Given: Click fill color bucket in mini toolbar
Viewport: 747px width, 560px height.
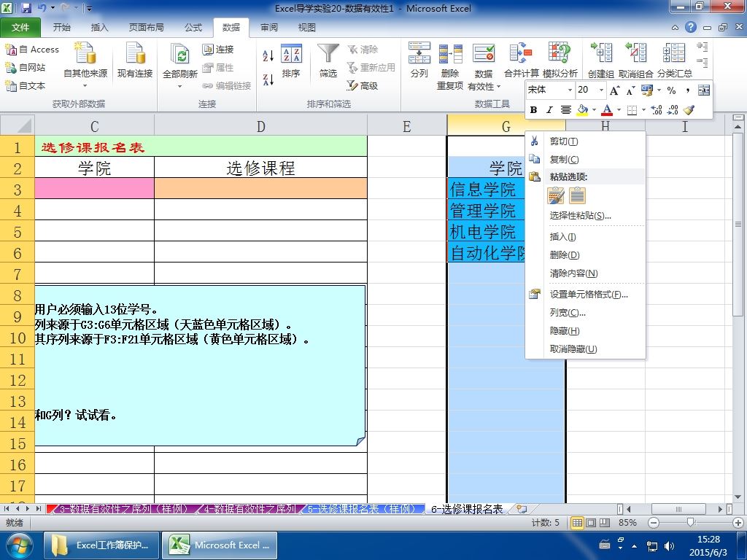Looking at the screenshot, I should 583,110.
